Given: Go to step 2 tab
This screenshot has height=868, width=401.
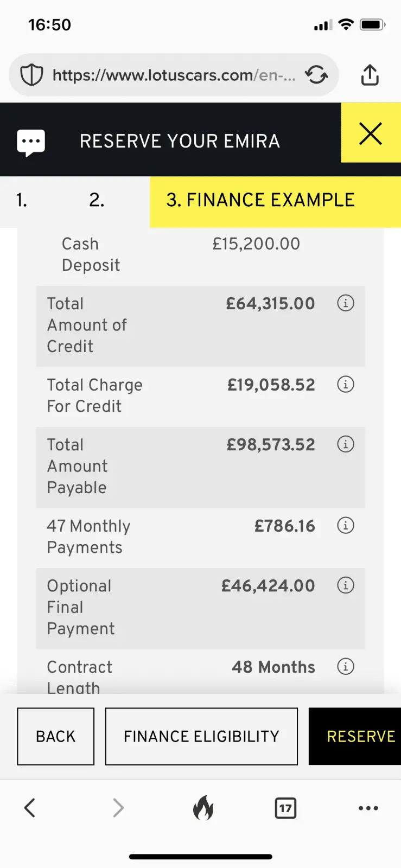Looking at the screenshot, I should [x=97, y=200].
